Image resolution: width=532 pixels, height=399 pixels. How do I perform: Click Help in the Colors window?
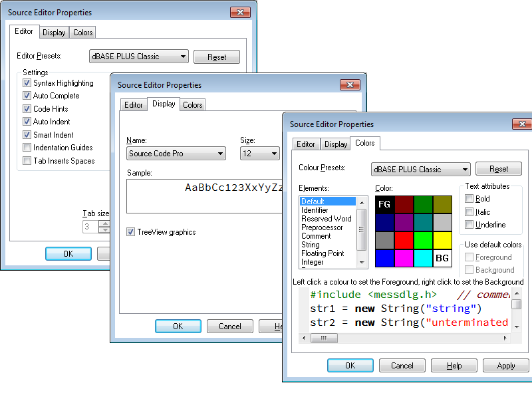[454, 365]
